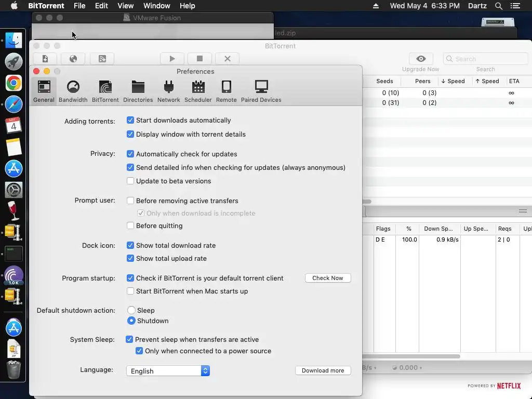This screenshot has height=399, width=532.
Task: Toggle Prevent sleep when transfers are active
Action: [129, 339]
